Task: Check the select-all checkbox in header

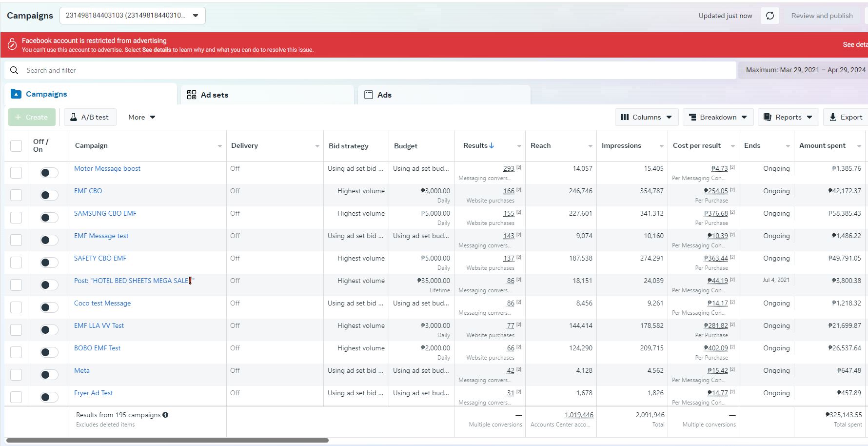Action: tap(16, 146)
